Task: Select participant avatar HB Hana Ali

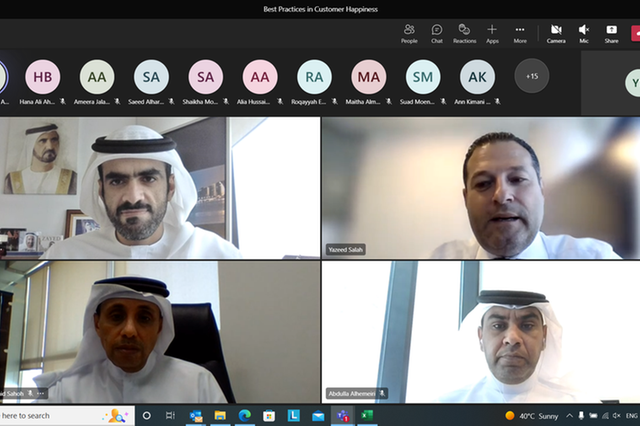Action: point(42,77)
